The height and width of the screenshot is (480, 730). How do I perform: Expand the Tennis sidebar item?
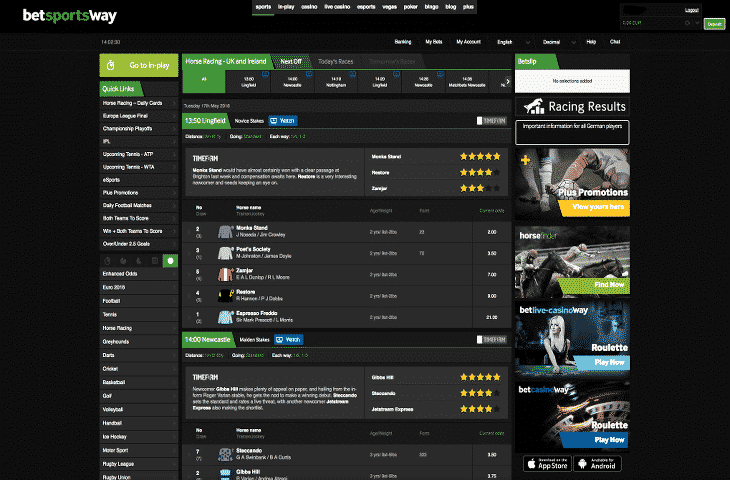(139, 314)
